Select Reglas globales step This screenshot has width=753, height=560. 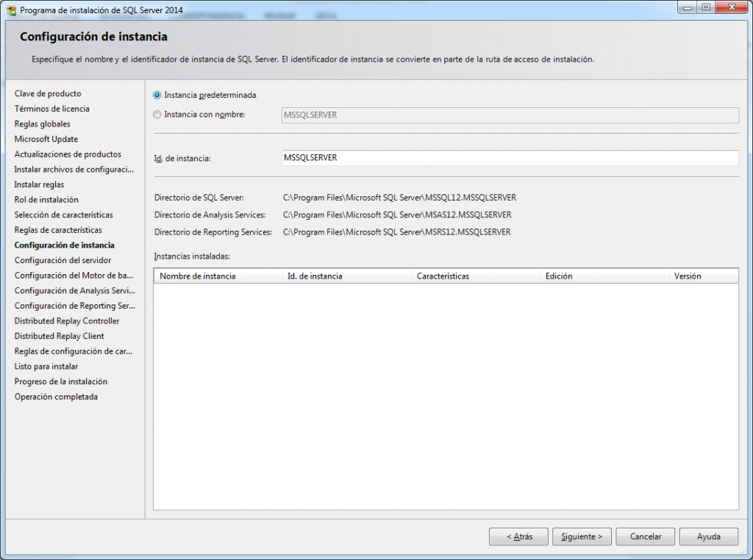coord(42,123)
